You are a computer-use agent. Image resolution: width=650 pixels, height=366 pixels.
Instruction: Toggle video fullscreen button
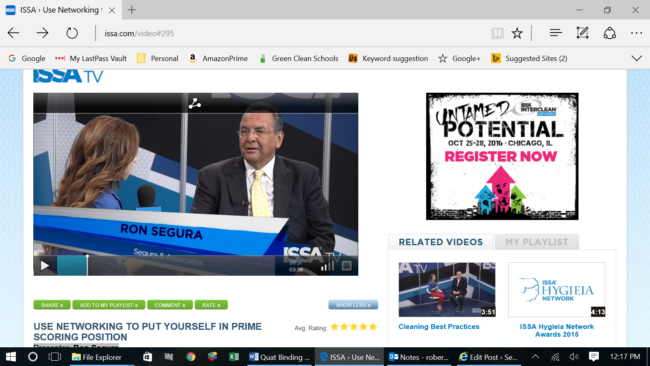click(x=347, y=266)
